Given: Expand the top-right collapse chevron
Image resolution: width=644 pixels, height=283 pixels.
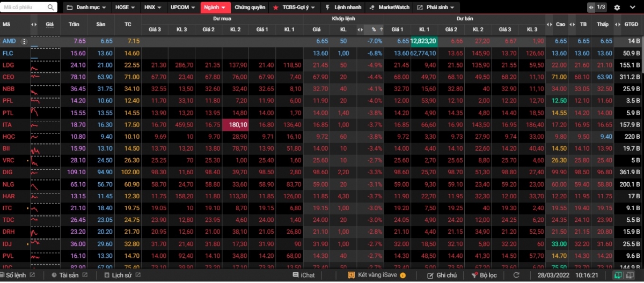Looking at the screenshot, I should [x=634, y=8].
